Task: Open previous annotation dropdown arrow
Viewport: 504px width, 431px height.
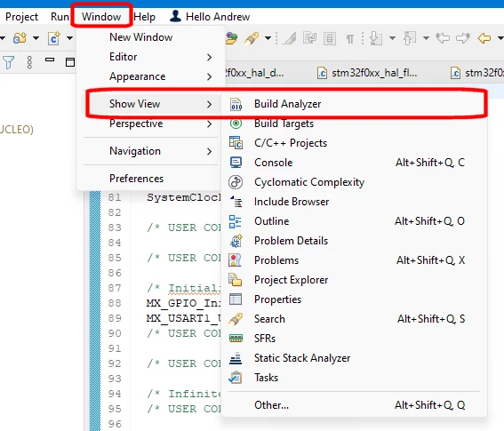Action: 426,38
